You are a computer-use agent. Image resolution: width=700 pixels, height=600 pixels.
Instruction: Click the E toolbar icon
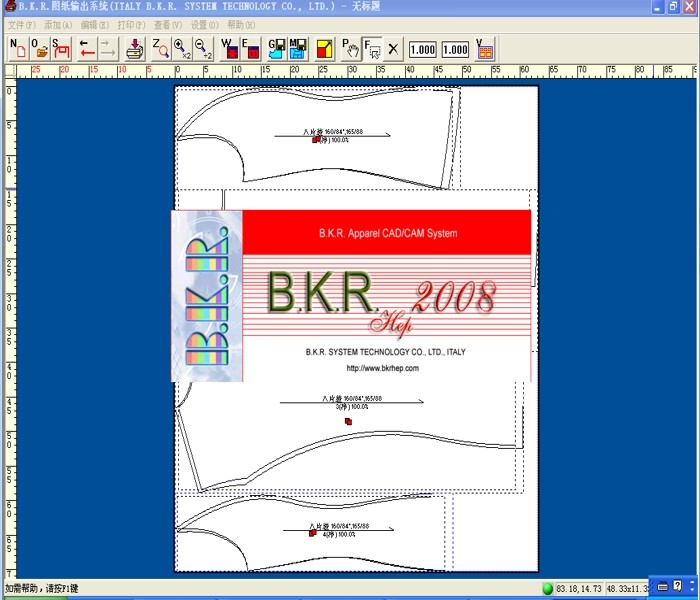(250, 49)
